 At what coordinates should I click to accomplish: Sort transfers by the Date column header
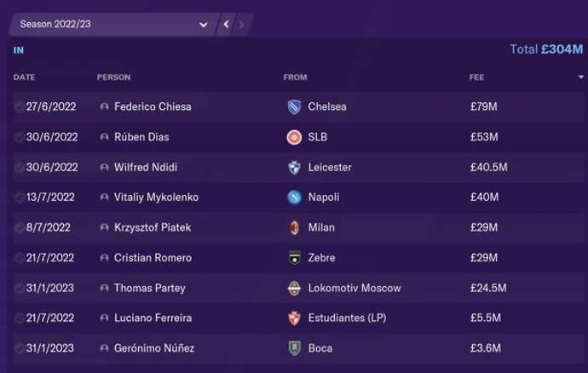[x=24, y=77]
